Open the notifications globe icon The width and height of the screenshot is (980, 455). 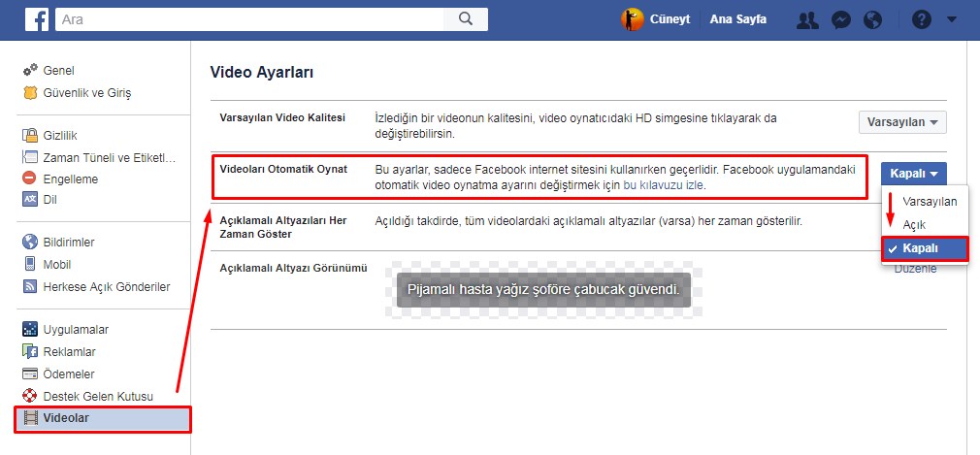[872, 19]
